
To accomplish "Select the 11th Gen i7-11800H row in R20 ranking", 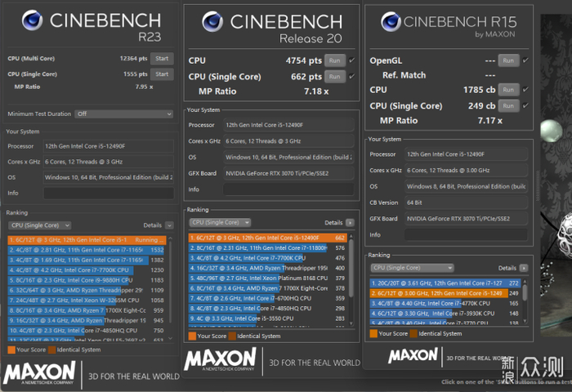I will click(269, 247).
